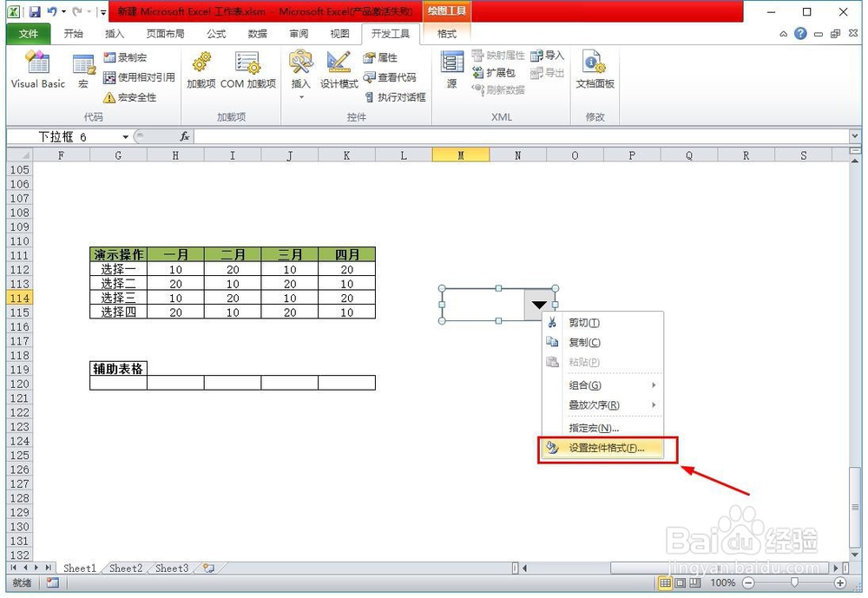Click XML Import (导入)
868x598 pixels.
tap(547, 56)
